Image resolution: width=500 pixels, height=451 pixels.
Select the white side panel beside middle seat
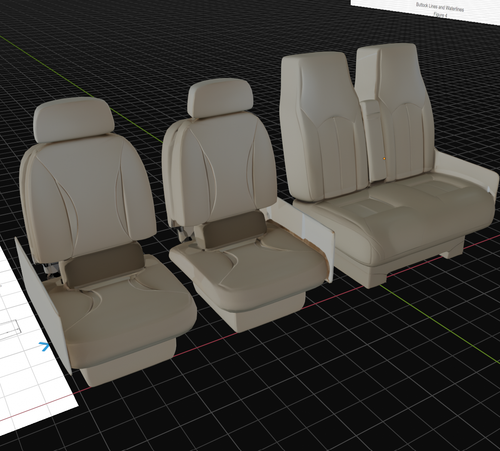pyautogui.click(x=305, y=239)
